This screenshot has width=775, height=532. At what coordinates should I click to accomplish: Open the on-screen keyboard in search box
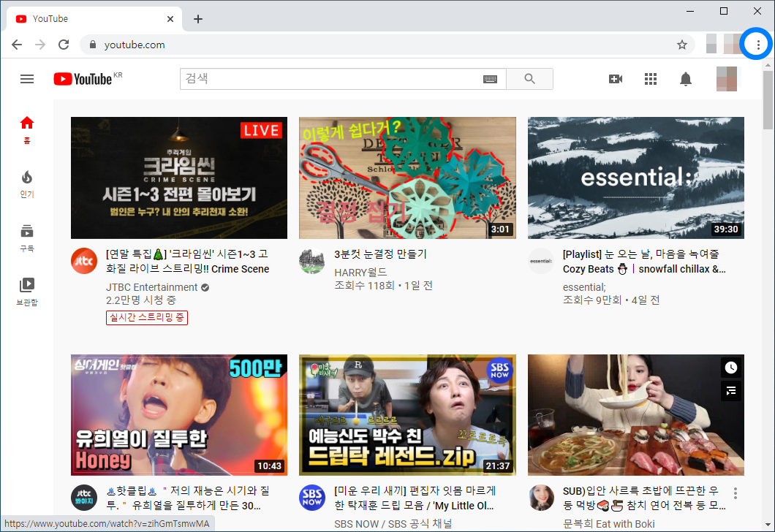490,79
